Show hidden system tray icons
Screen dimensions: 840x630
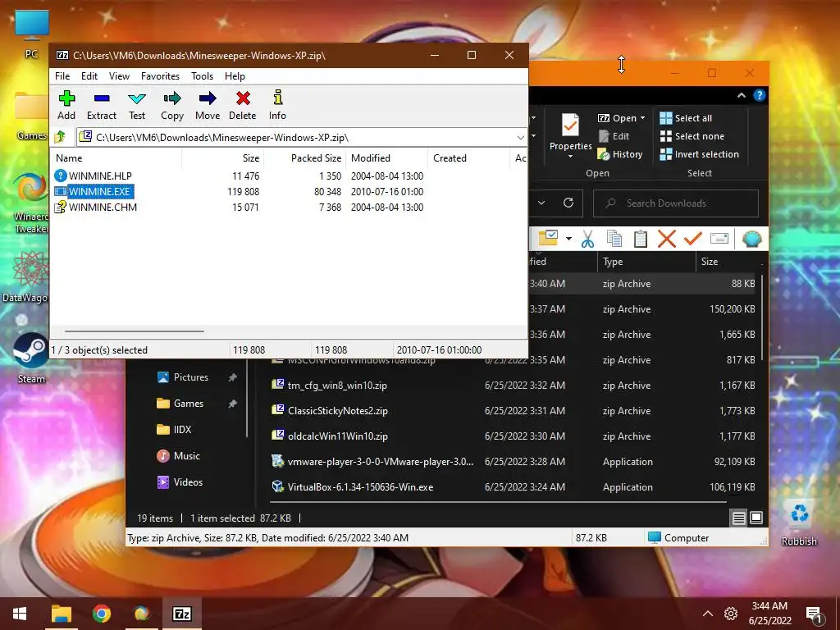pyautogui.click(x=708, y=614)
